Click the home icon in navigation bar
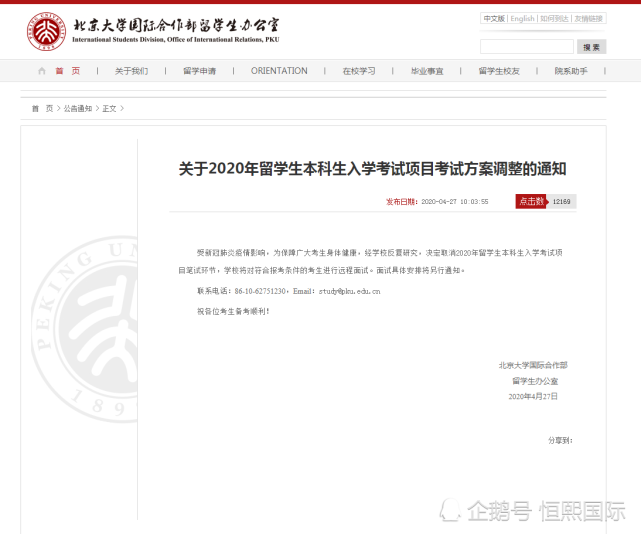The width and height of the screenshot is (641, 534). click(x=42, y=71)
